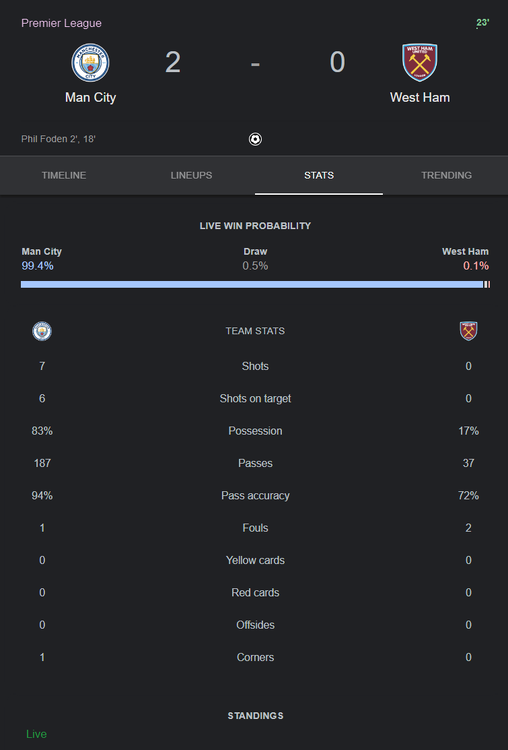Viewport: 508px width, 750px height.
Task: Open the Premier League link
Action: [x=61, y=23]
